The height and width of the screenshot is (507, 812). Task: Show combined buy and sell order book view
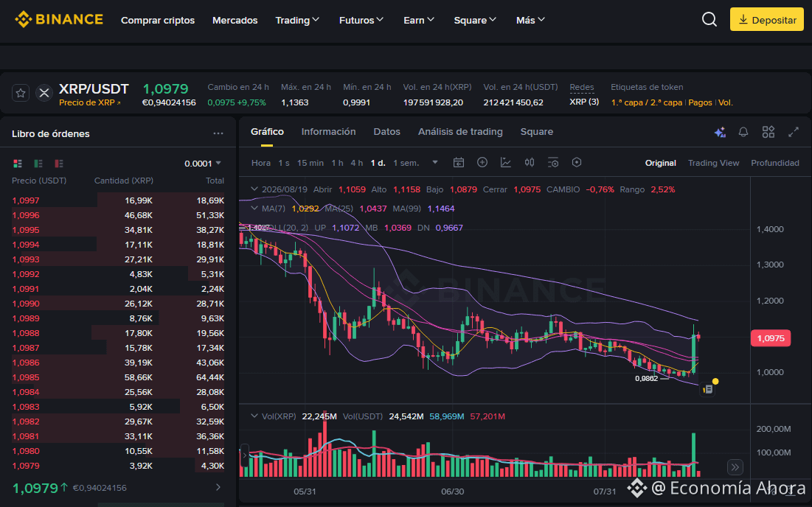pyautogui.click(x=18, y=164)
